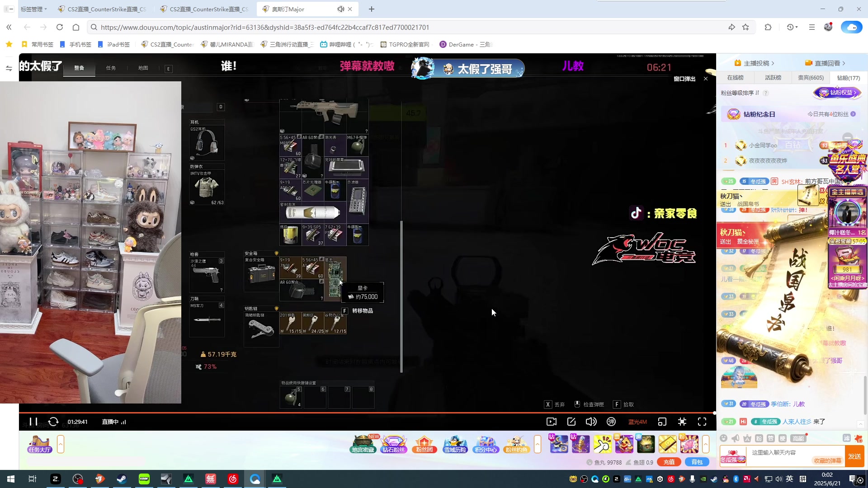Open the 蓝光4M quality selector
This screenshot has width=868, height=488.
coord(637,422)
